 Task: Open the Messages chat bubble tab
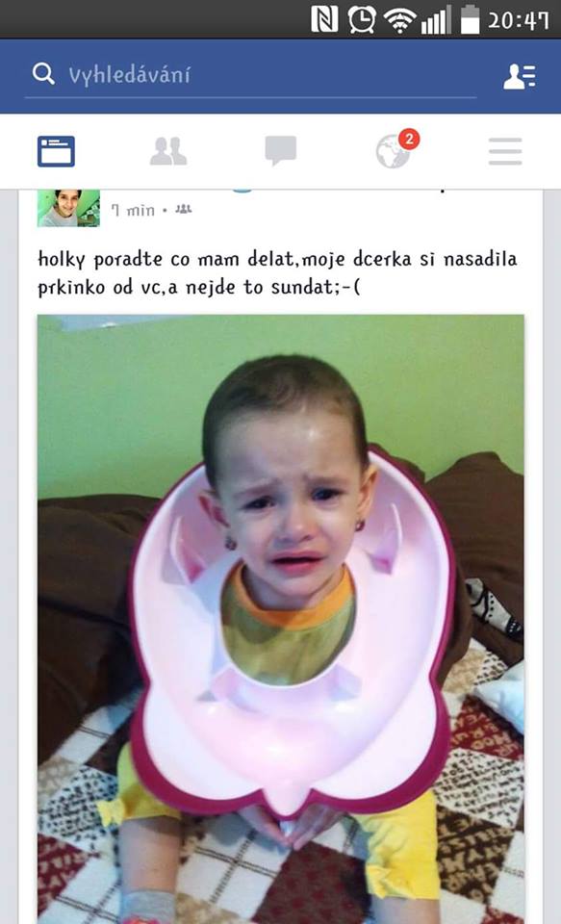click(281, 151)
